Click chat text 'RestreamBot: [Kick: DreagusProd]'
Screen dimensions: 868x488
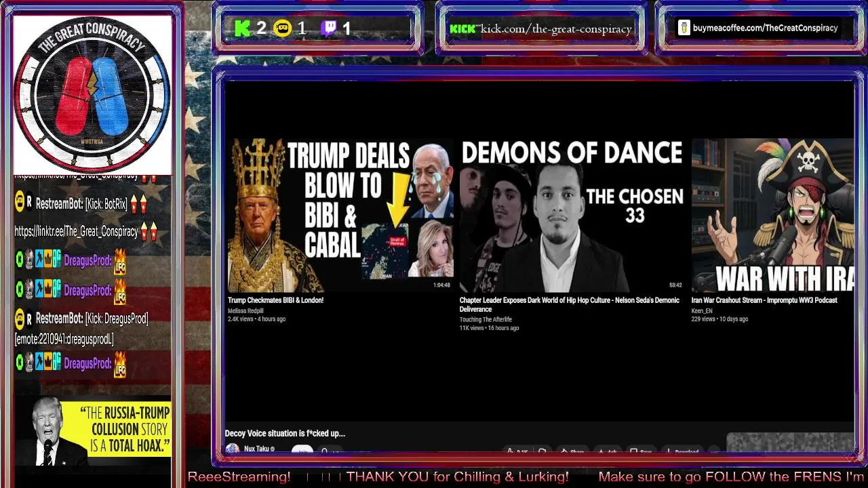click(92, 319)
